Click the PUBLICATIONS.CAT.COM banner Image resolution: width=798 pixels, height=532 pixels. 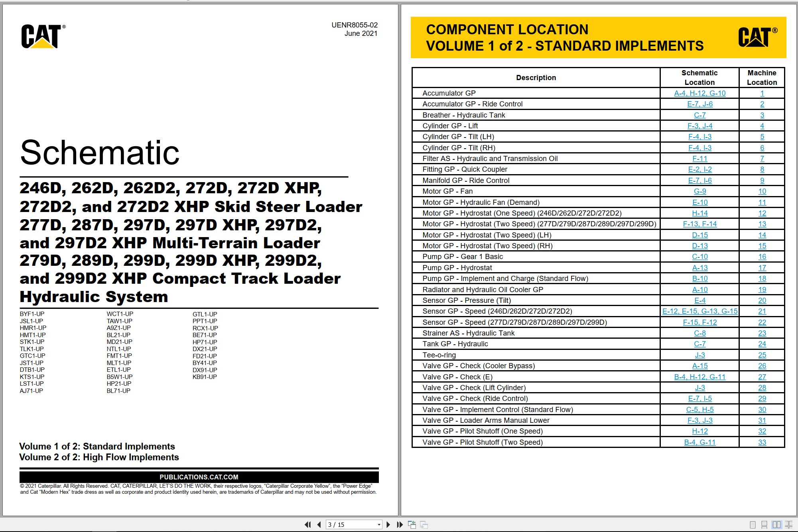click(x=199, y=477)
